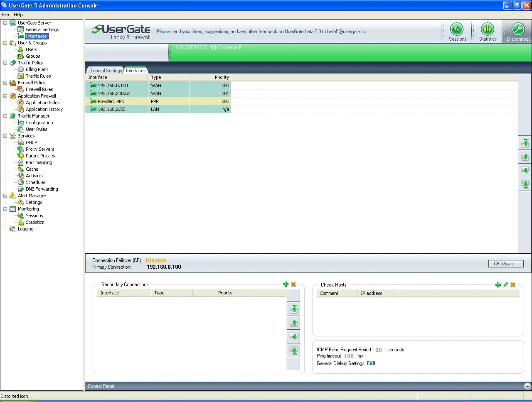Click the IP address column header in Check Hosts
The width and height of the screenshot is (532, 402).
pyautogui.click(x=378, y=293)
